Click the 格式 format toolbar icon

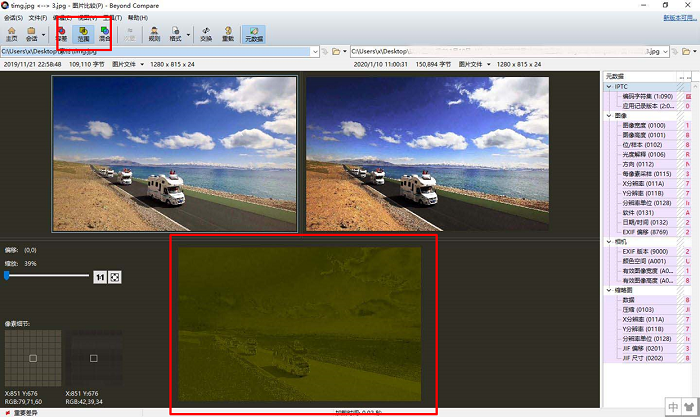(x=175, y=34)
